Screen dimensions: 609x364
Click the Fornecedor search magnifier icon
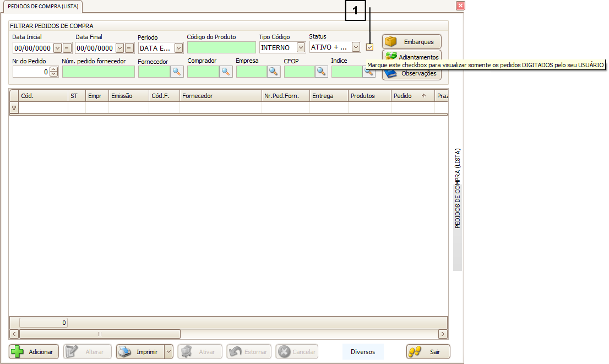coord(177,72)
